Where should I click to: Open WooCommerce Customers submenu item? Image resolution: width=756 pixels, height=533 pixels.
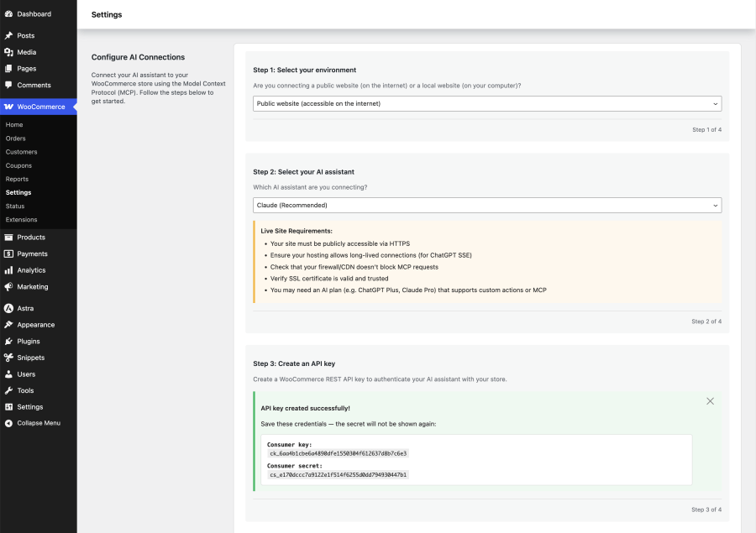click(x=21, y=152)
